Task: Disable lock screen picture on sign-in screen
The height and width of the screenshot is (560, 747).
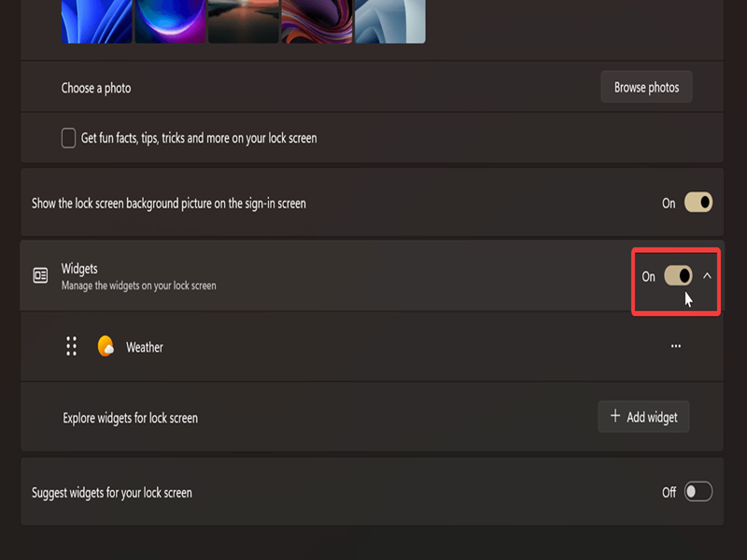Action: pos(698,203)
